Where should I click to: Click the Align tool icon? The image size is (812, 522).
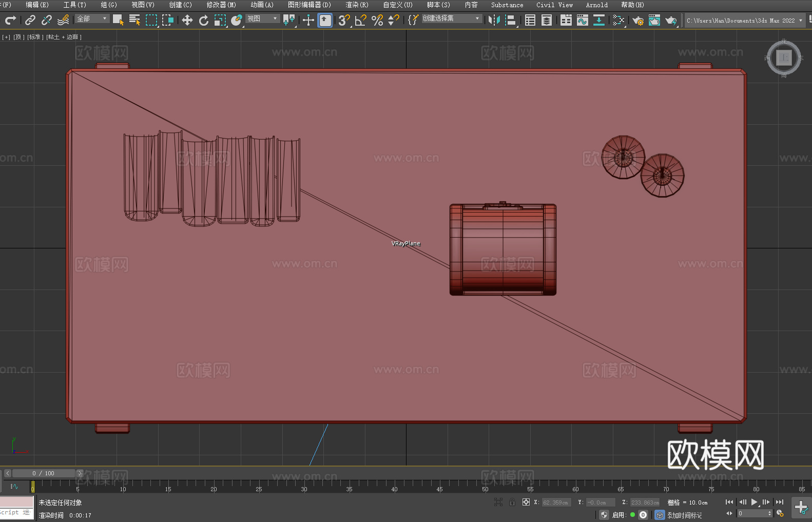[x=511, y=20]
